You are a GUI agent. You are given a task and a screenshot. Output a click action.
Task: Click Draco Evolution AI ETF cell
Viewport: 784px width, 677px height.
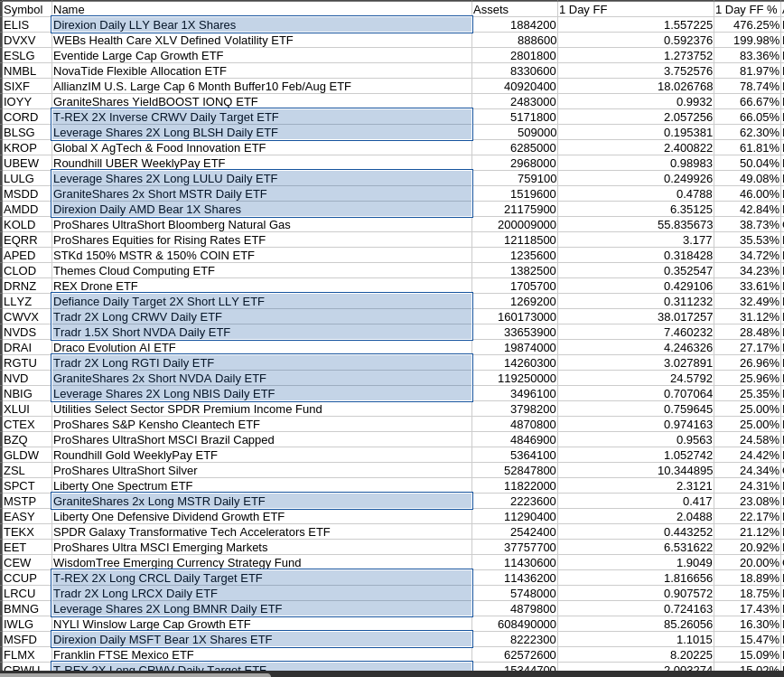click(x=262, y=348)
